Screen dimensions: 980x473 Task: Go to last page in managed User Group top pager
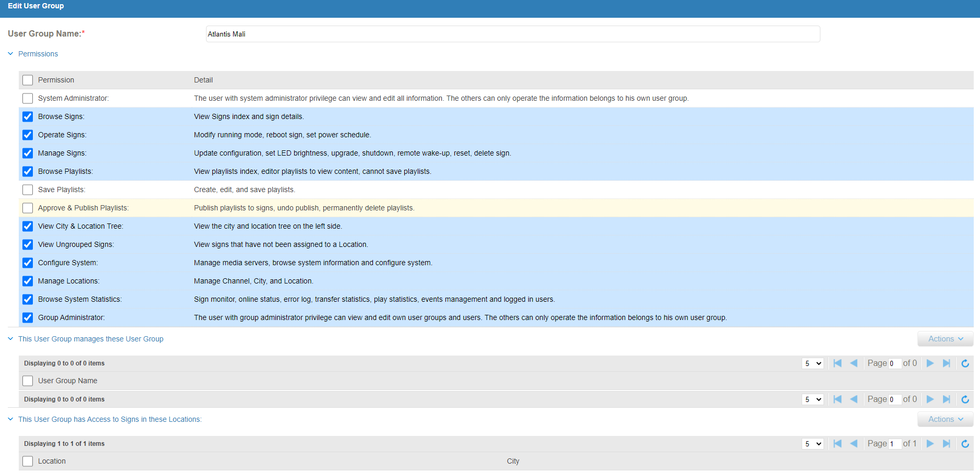[946, 363]
